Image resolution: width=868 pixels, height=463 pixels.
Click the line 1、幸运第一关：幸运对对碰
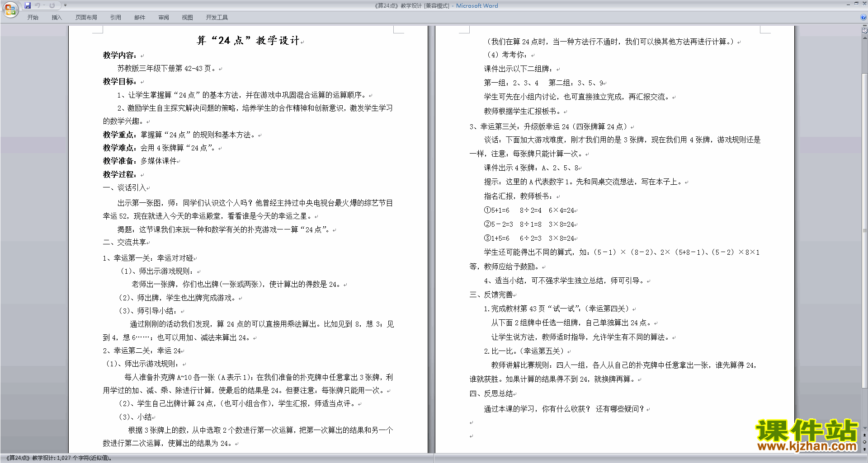[148, 258]
